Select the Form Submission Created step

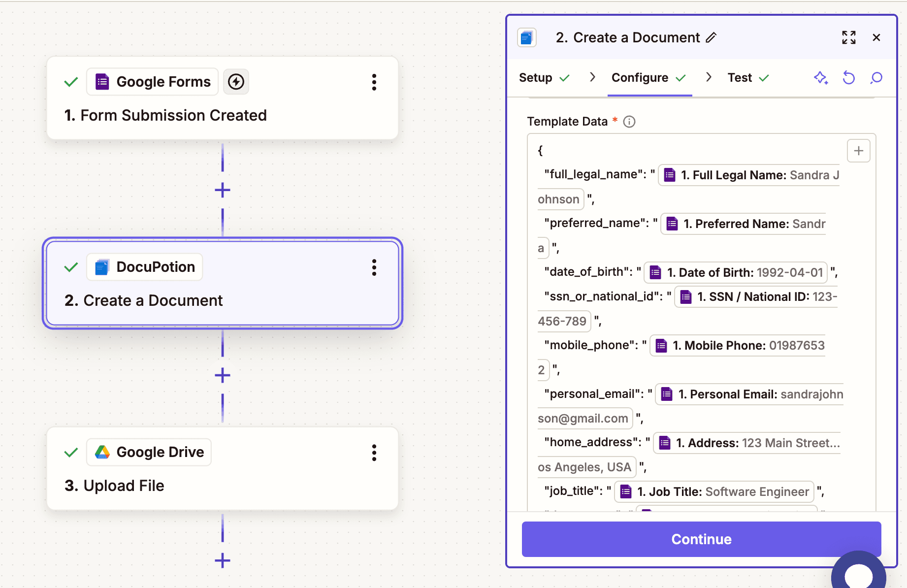click(x=223, y=98)
